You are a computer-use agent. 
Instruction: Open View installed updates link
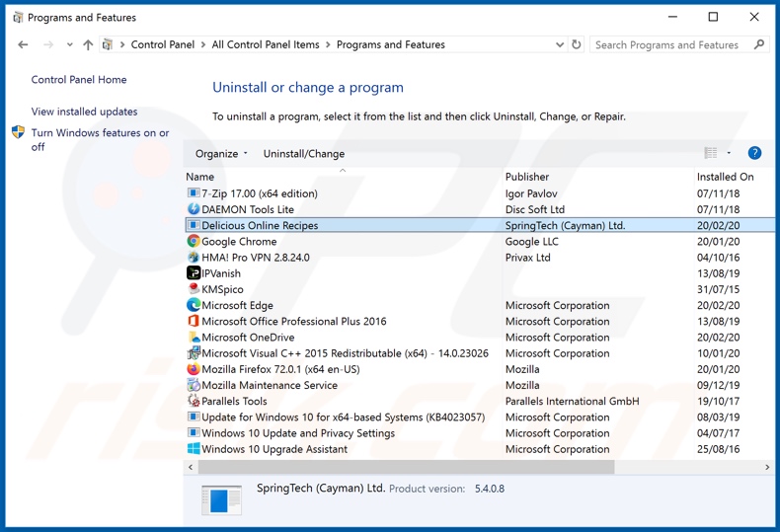85,112
